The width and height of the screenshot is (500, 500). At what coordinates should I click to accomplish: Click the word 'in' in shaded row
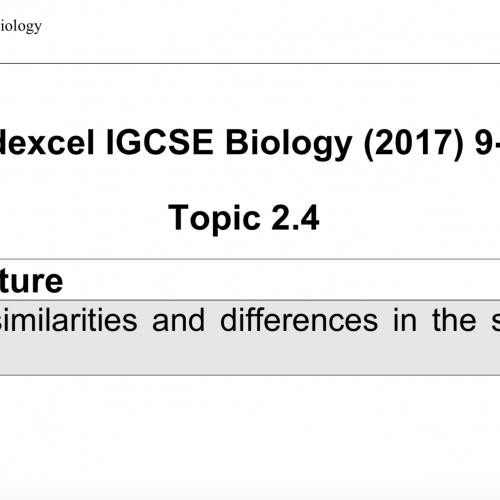(x=405, y=320)
